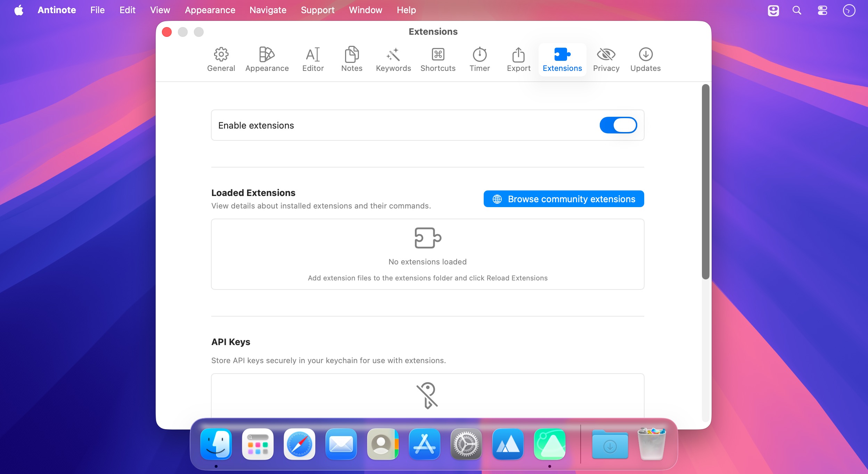Screen dimensions: 868x474
Task: Open Spotlight search in menu bar
Action: point(797,10)
